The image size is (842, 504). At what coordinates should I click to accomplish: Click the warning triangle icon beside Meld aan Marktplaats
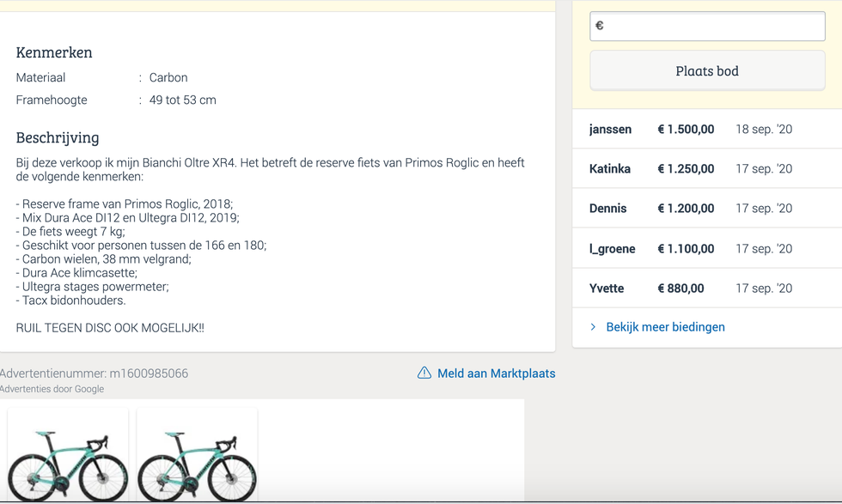[424, 373]
